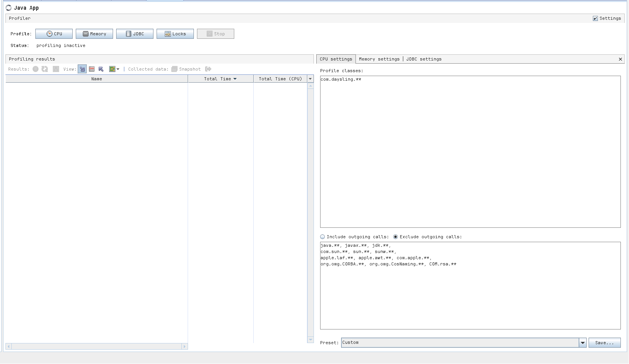Click the results vertical scrollbar up arrow
The image size is (629, 364).
(x=310, y=86)
